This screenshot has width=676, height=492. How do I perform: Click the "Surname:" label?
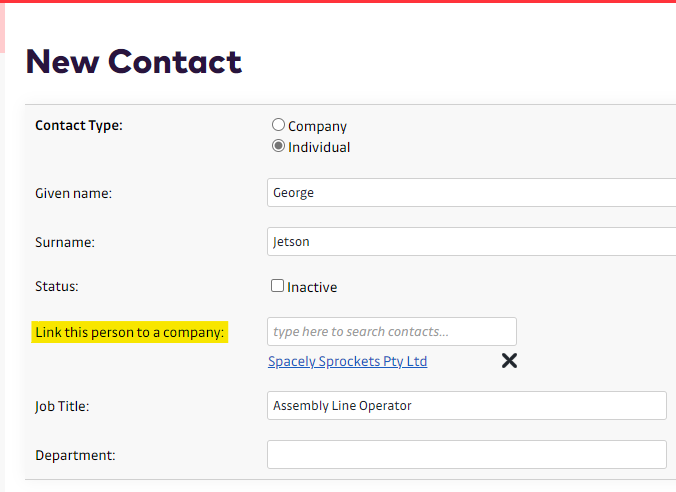65,242
